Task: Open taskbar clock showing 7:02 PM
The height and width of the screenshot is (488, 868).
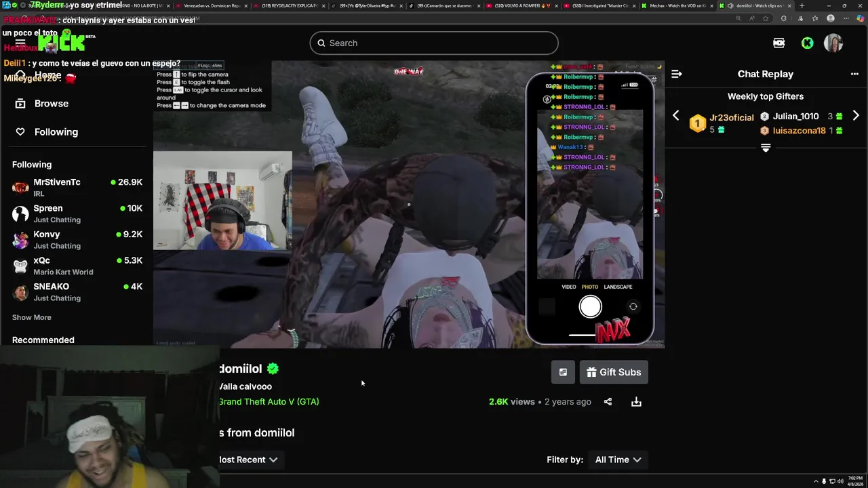Action: [x=855, y=482]
